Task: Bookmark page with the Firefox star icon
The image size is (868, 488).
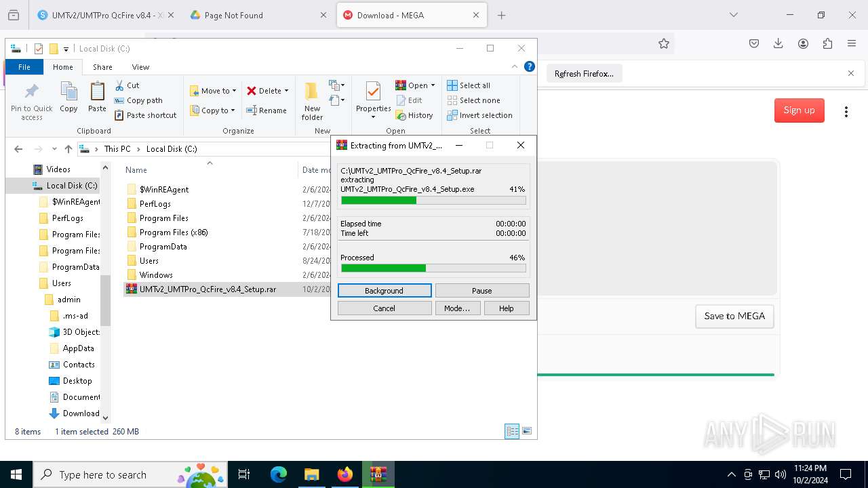Action: [x=664, y=43]
